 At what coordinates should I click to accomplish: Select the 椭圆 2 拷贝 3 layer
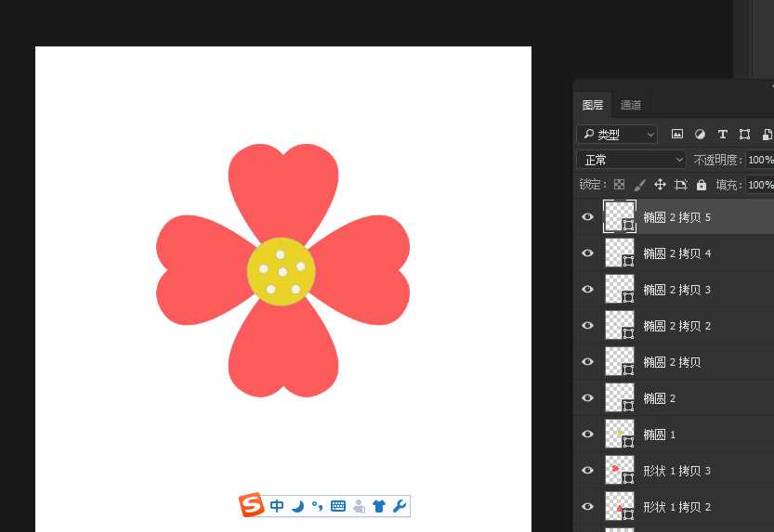point(677,290)
